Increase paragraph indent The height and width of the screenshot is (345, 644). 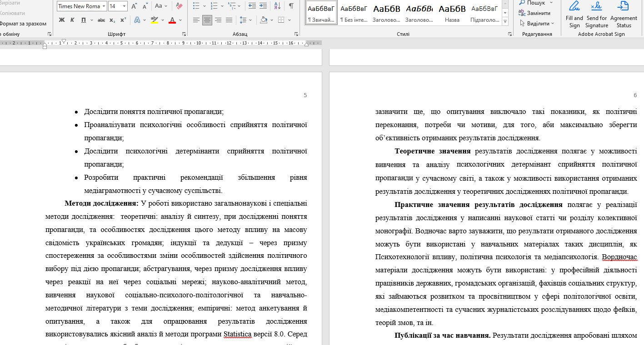(x=263, y=6)
